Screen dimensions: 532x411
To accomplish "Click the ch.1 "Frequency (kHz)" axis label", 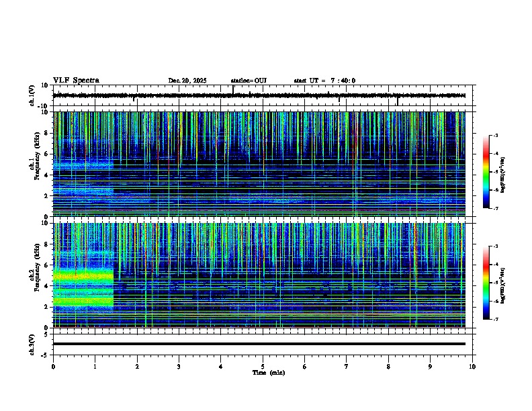I will click(38, 156).
